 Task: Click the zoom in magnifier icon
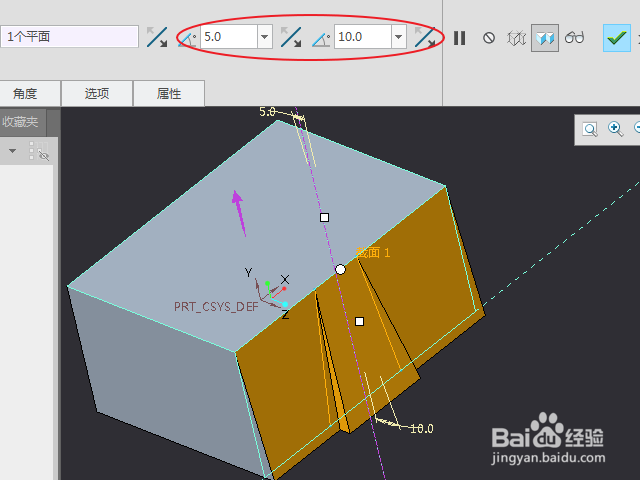[616, 129]
